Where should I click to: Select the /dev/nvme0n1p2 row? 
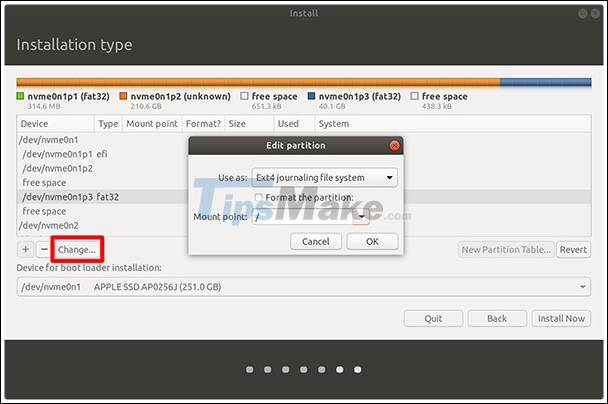304,168
